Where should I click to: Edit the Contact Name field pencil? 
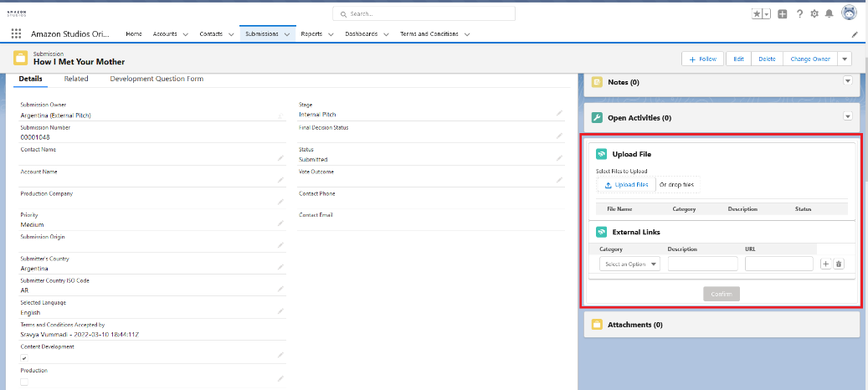[x=280, y=158]
